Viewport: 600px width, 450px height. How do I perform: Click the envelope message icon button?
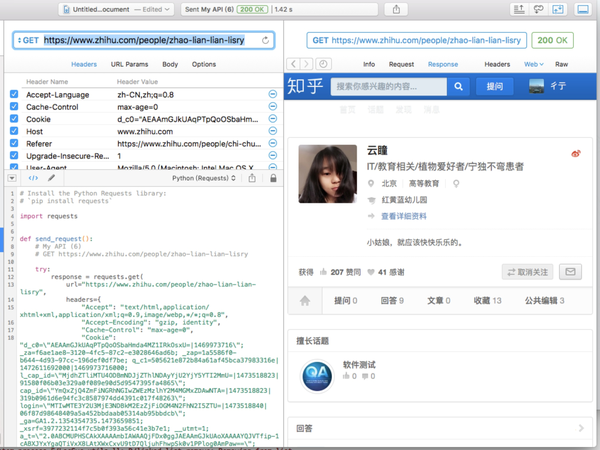point(570,271)
